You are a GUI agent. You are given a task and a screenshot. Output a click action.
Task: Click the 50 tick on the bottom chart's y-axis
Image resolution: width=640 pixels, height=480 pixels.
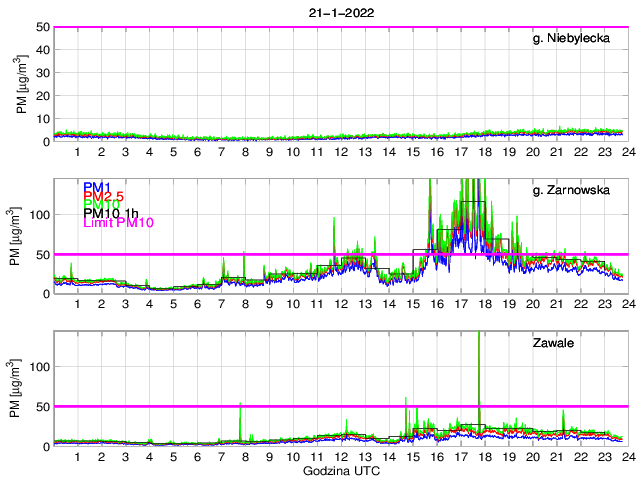pos(42,407)
